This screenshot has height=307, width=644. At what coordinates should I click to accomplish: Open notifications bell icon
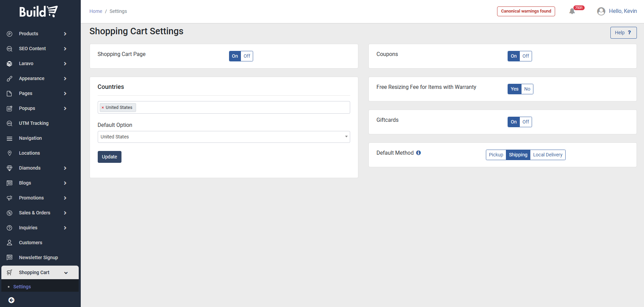[x=572, y=11]
